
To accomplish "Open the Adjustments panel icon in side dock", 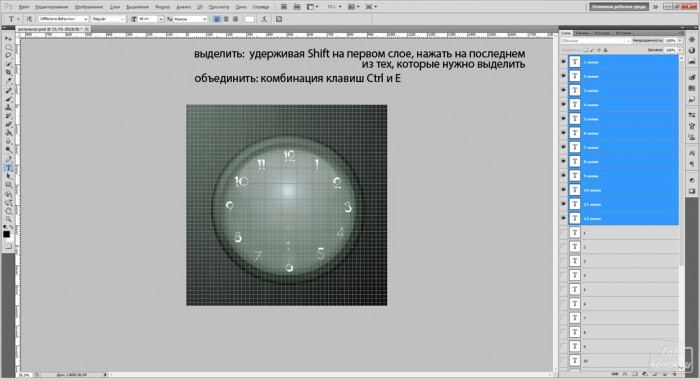I will point(692,180).
